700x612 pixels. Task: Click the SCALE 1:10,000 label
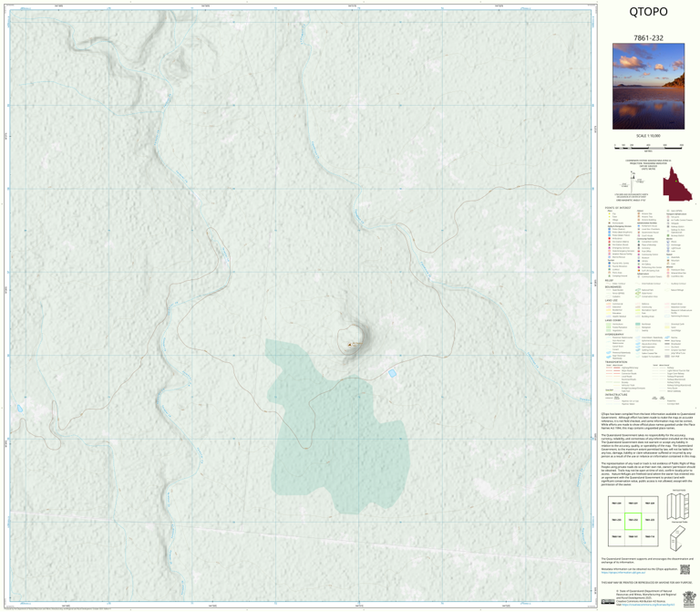point(648,136)
